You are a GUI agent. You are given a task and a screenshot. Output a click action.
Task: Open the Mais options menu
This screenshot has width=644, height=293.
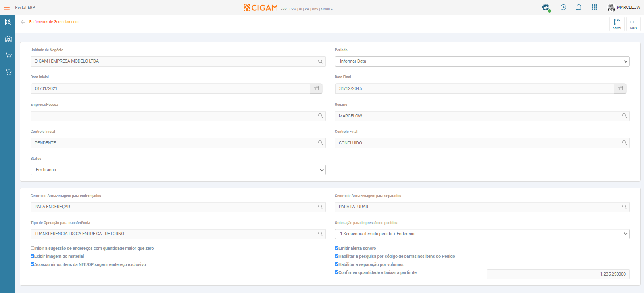(x=634, y=24)
